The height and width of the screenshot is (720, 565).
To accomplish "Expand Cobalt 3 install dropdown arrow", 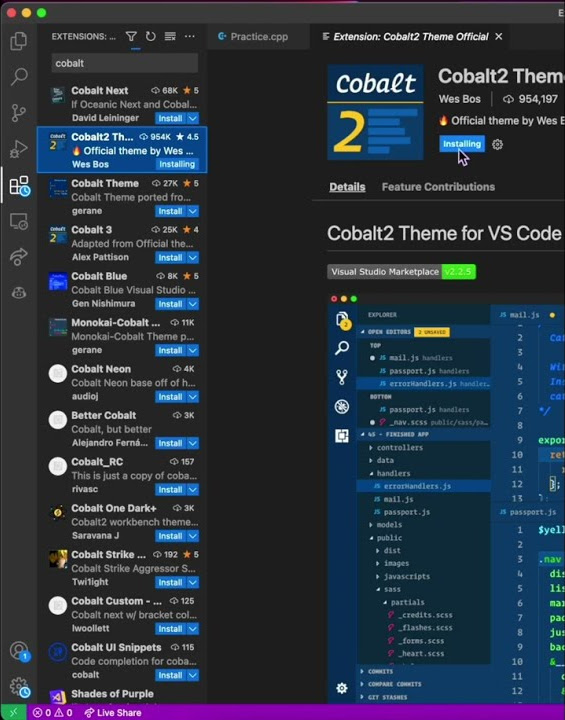I will point(193,258).
